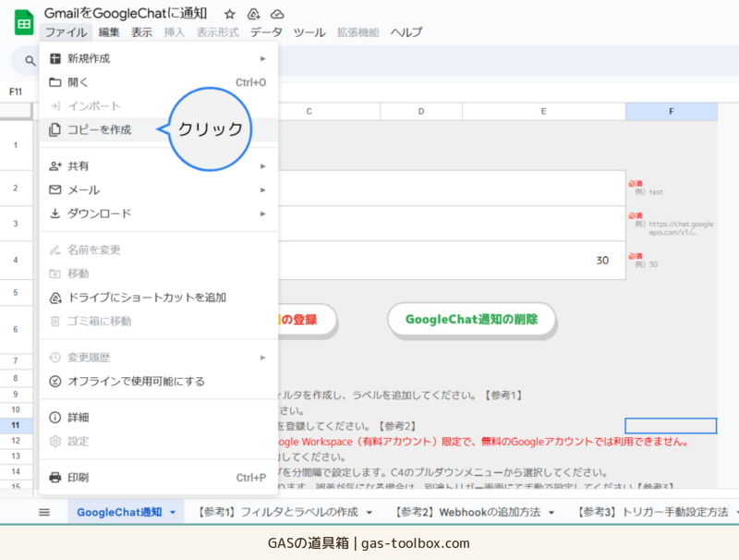
Task: Click the Drive shortcut icon in the menu
Action: click(55, 298)
